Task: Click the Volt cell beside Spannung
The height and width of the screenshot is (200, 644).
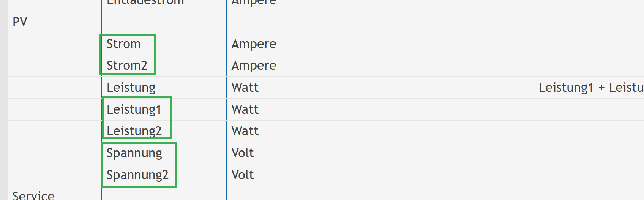Action: (x=243, y=153)
